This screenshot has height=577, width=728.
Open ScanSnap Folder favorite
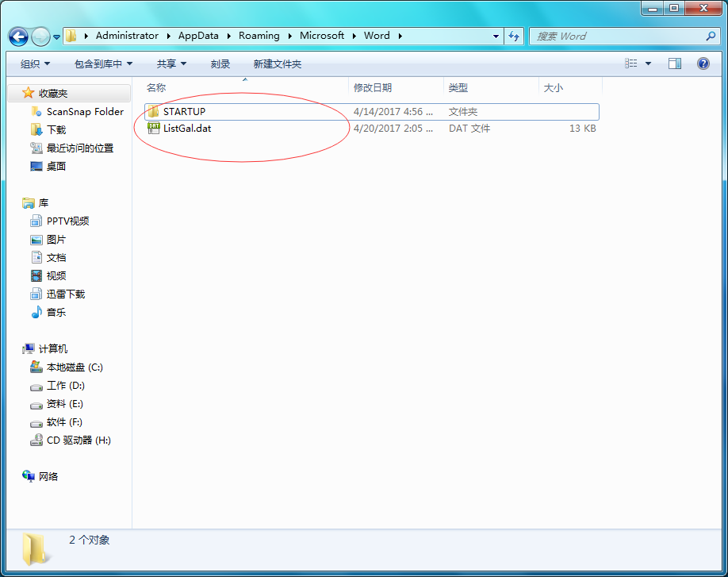[x=85, y=111]
